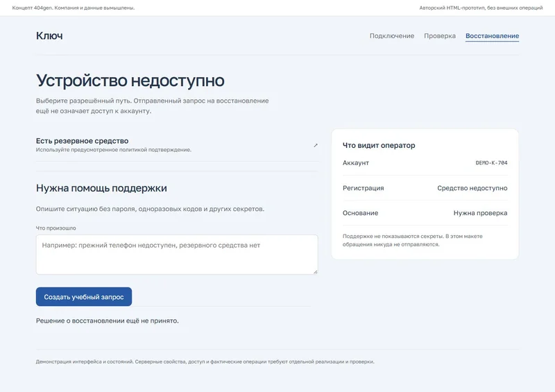Click the Аккаунт label

point(356,163)
